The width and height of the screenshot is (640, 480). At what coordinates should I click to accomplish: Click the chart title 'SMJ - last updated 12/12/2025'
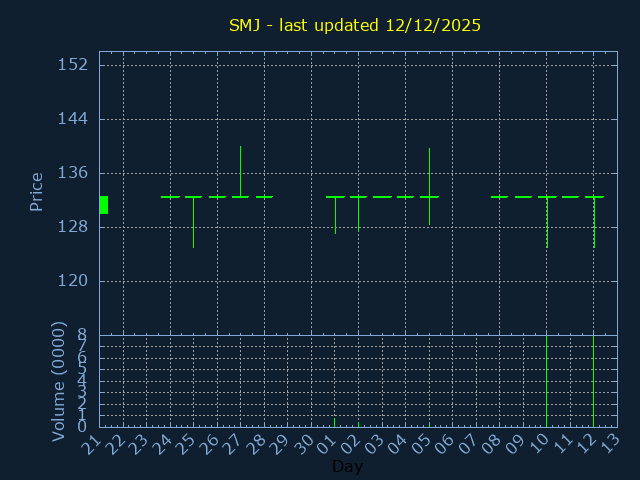click(x=355, y=25)
